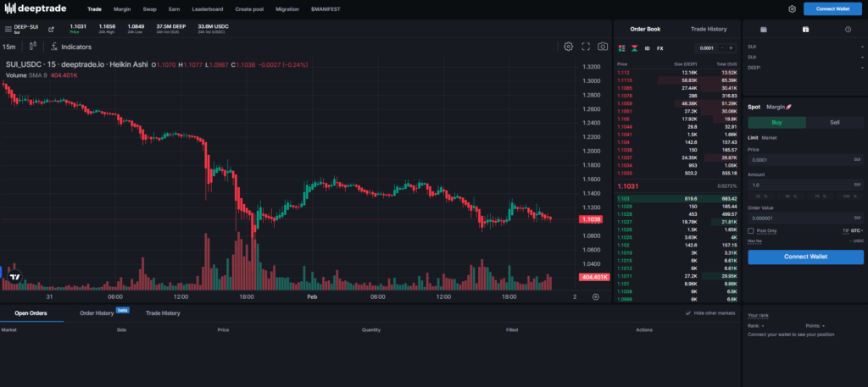The image size is (868, 387).
Task: Open the Leaderboard menu item
Action: click(208, 8)
